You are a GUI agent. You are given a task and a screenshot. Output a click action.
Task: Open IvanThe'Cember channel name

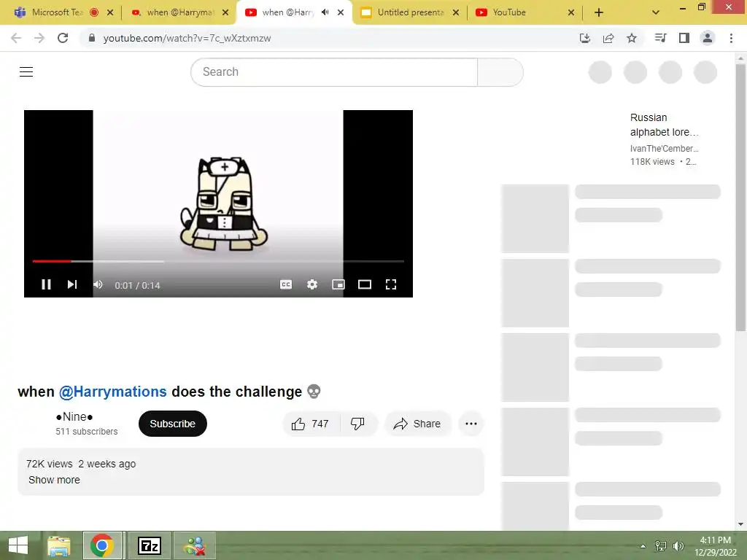pyautogui.click(x=664, y=149)
